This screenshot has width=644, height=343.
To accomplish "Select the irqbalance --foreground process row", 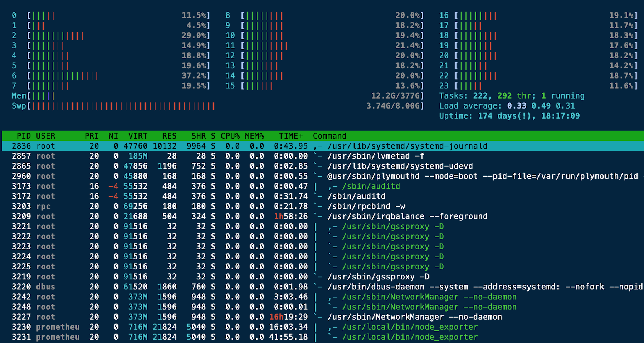I will point(323,216).
